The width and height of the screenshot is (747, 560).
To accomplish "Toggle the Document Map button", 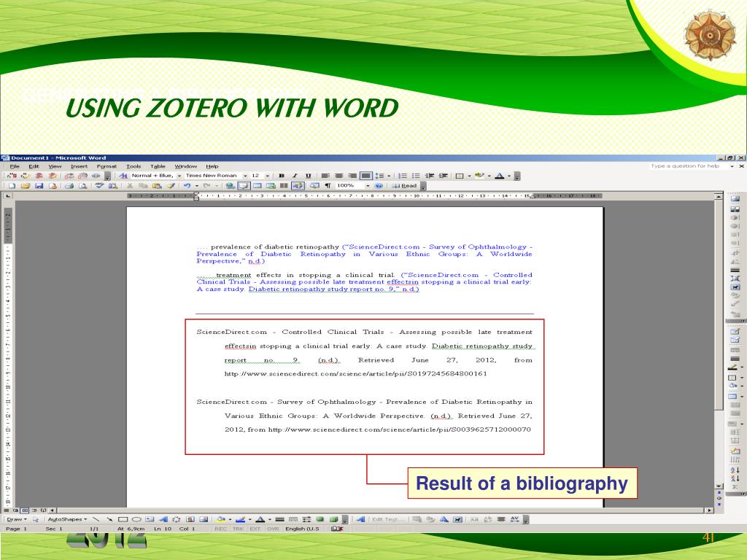I will (314, 186).
